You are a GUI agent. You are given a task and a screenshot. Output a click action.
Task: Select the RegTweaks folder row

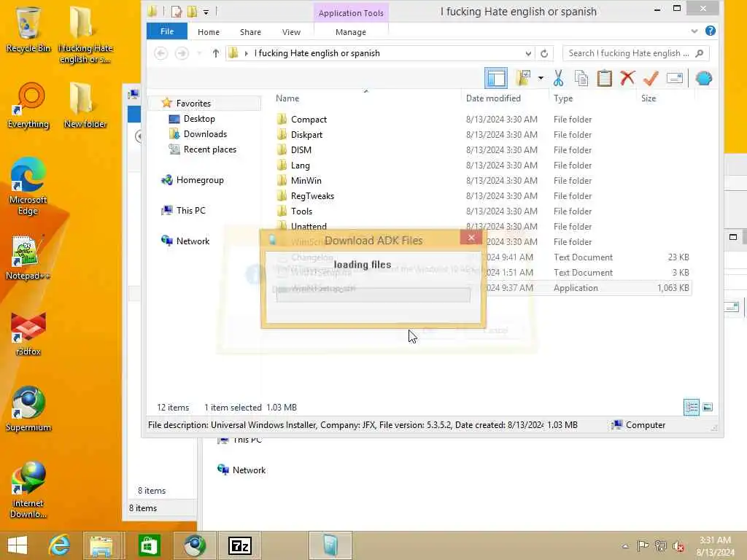coord(483,195)
